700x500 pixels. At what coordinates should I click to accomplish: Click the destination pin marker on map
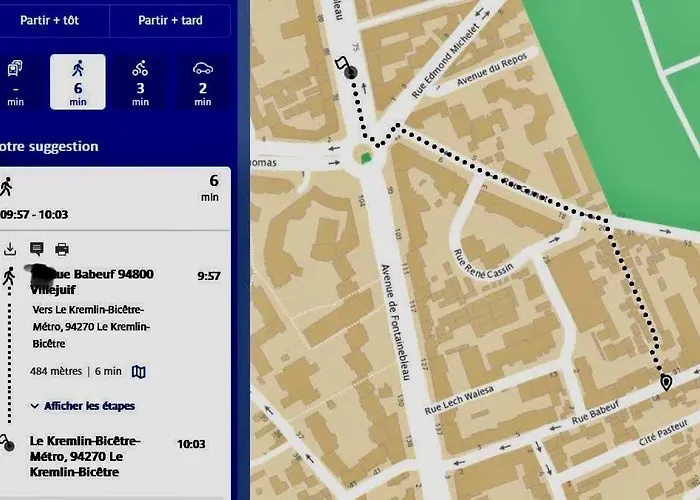pos(666,383)
